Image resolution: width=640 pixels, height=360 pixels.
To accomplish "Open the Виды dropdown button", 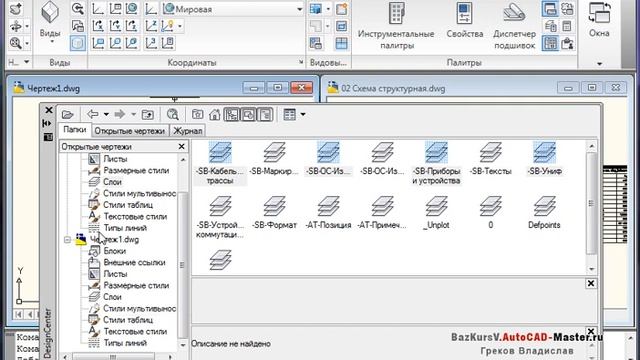I will pyautogui.click(x=50, y=23).
